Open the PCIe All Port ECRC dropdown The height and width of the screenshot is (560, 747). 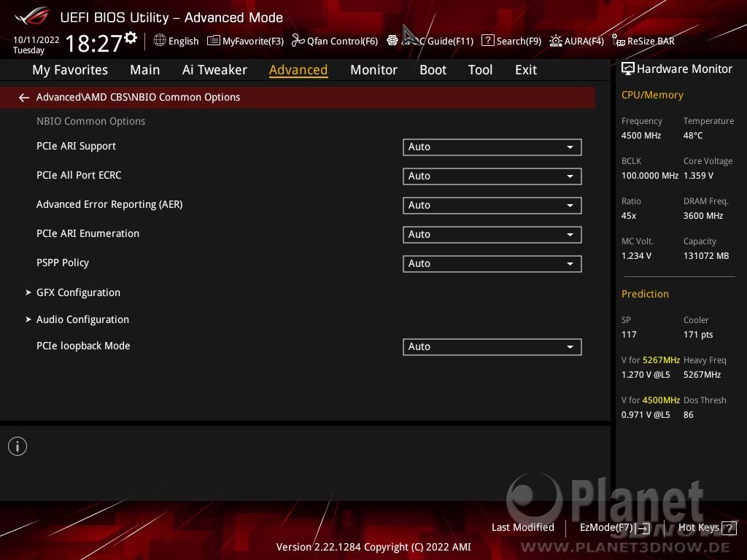point(492,176)
